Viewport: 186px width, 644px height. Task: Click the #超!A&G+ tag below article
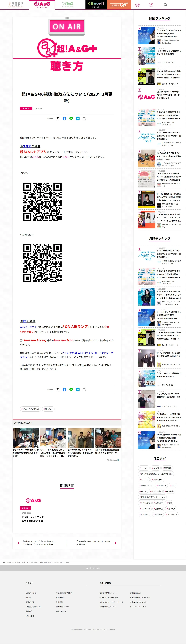[48, 409]
